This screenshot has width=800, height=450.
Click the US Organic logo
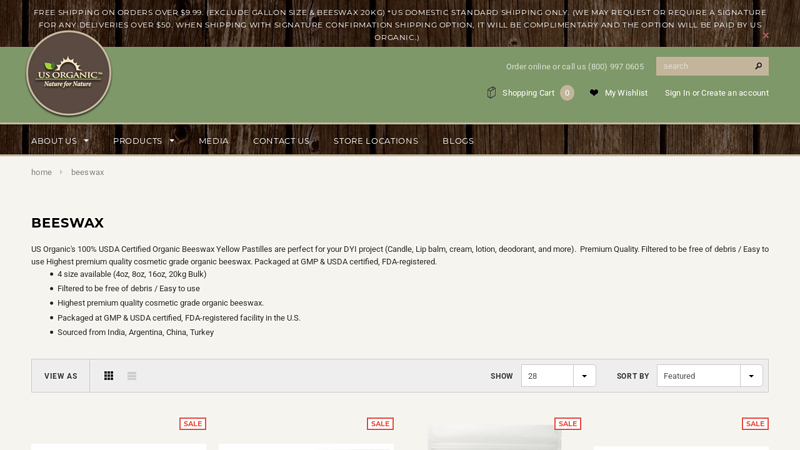pyautogui.click(x=68, y=73)
